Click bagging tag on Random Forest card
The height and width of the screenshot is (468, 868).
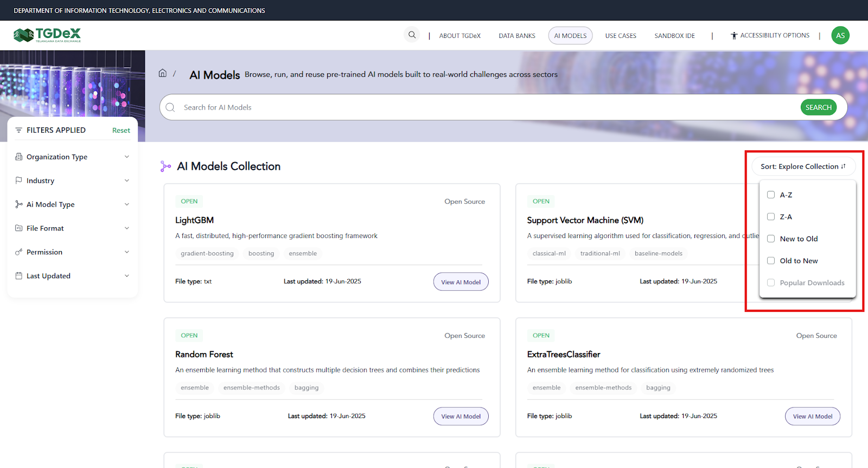307,388
